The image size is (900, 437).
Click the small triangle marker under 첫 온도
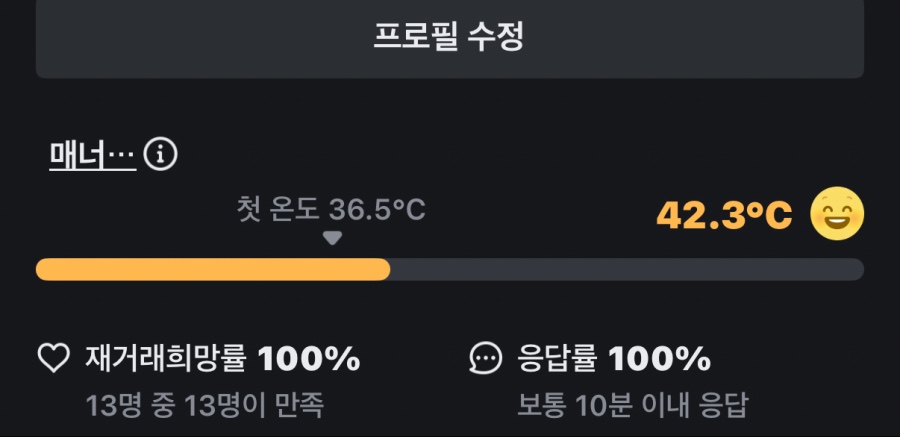pyautogui.click(x=333, y=238)
